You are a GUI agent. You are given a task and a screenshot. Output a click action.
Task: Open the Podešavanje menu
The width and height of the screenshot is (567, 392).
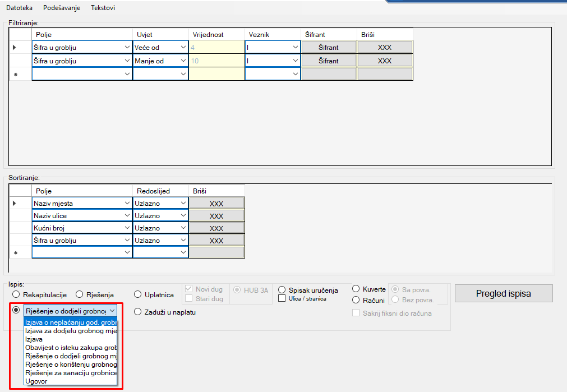61,8
